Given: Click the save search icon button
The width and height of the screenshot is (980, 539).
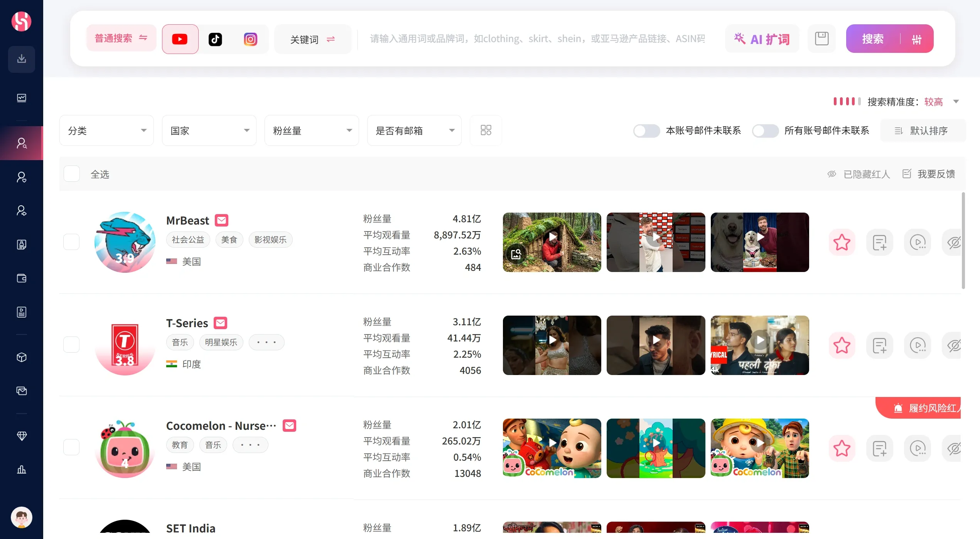Looking at the screenshot, I should tap(821, 39).
